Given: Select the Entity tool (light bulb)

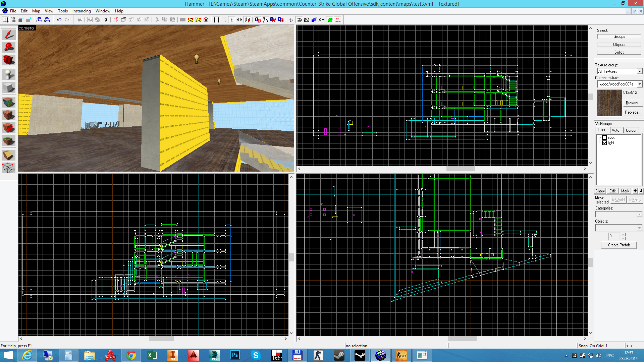Looking at the screenshot, I should [9, 74].
